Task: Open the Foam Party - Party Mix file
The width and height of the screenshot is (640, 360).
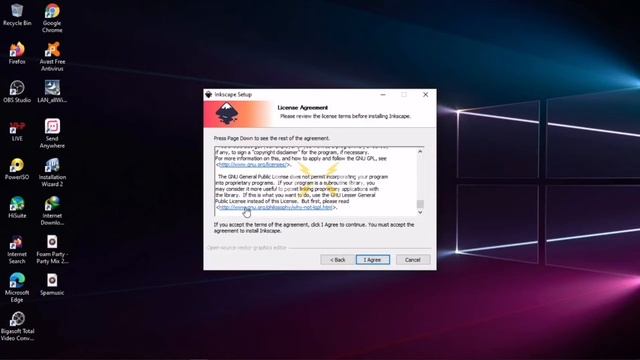Action: tap(52, 249)
